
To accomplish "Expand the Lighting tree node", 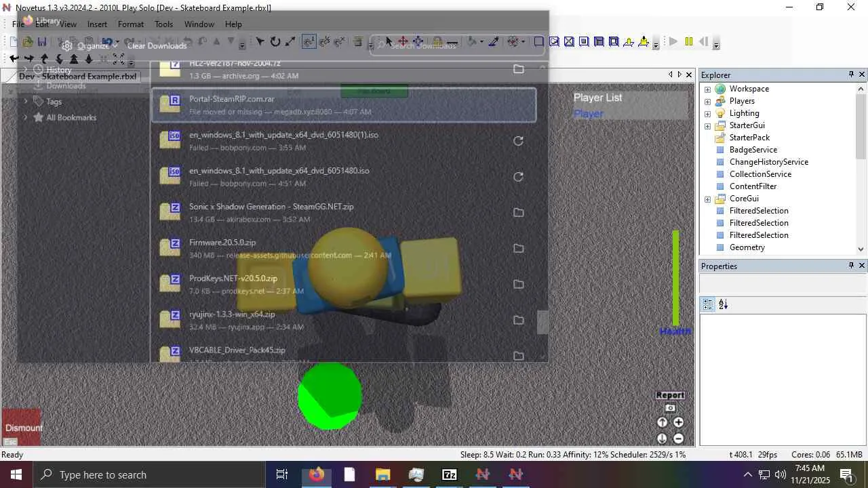I will [707, 113].
